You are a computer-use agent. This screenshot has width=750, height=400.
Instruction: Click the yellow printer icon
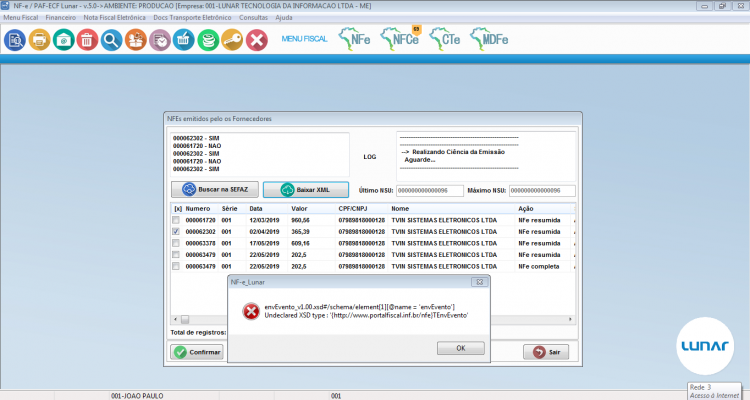[39, 40]
